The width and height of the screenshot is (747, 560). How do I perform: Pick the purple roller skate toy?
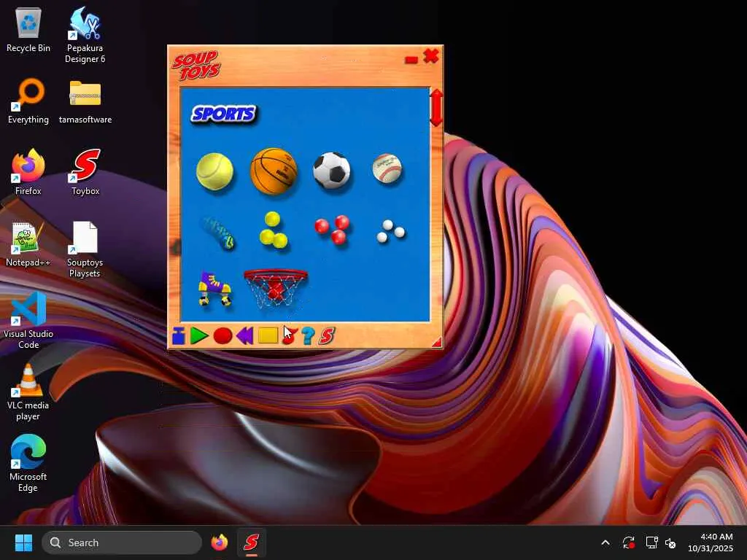click(215, 288)
